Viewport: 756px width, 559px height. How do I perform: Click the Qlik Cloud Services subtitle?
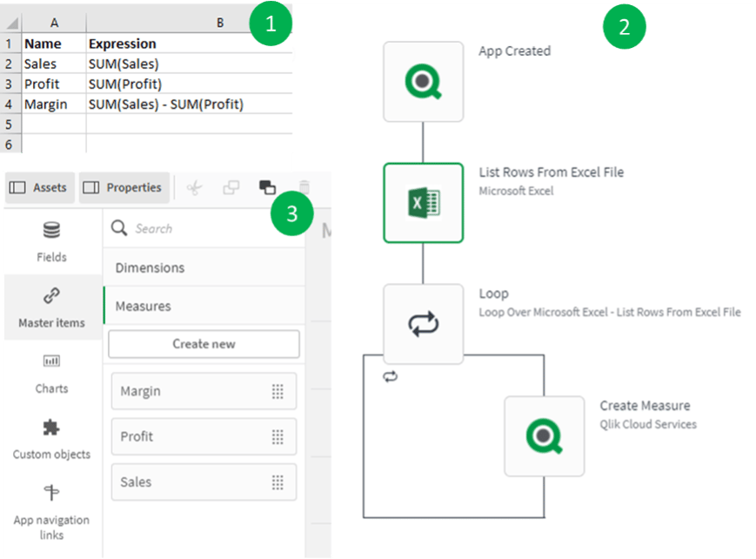pyautogui.click(x=648, y=424)
